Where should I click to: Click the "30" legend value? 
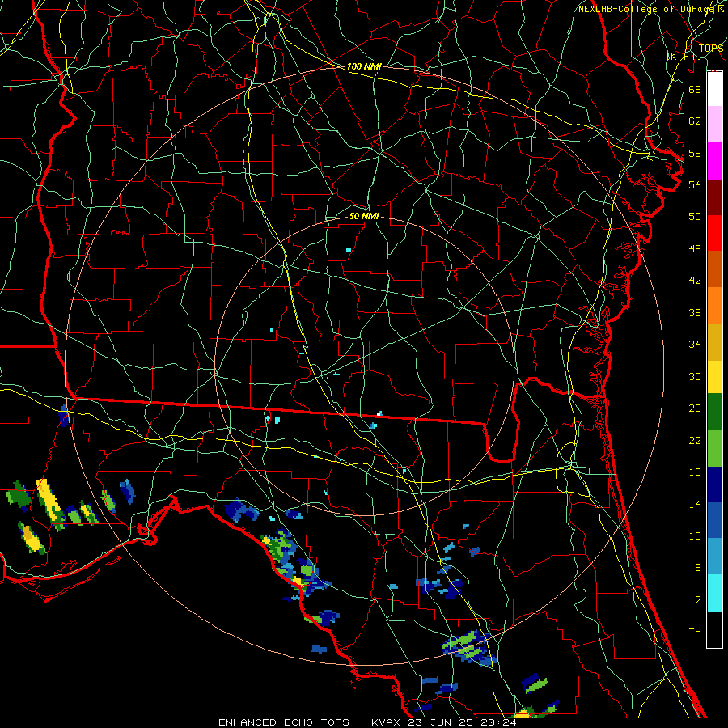coord(695,376)
